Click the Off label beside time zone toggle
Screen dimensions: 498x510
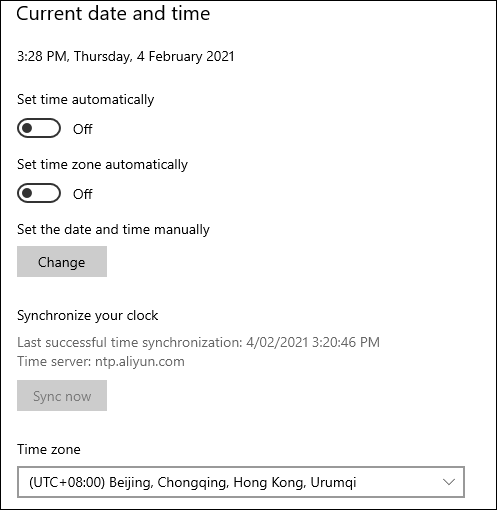[x=83, y=194]
